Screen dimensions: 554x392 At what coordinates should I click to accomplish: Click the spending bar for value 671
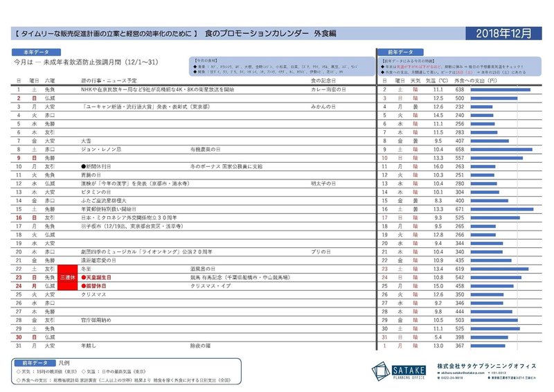(x=501, y=209)
